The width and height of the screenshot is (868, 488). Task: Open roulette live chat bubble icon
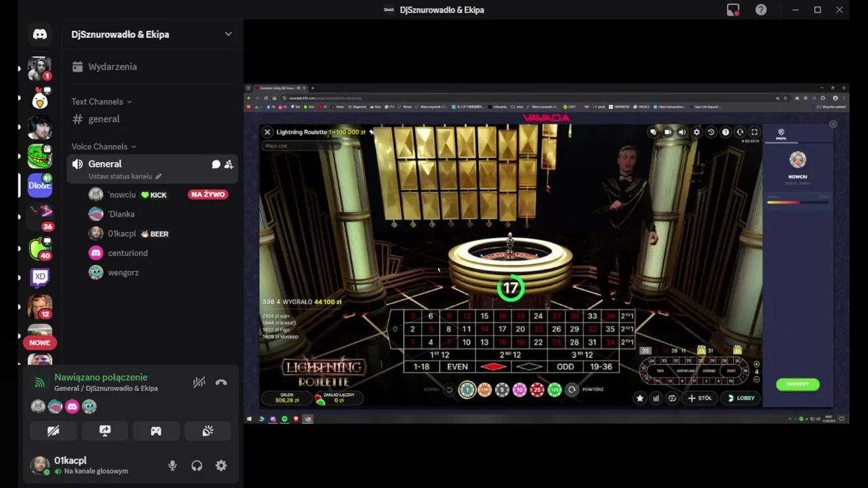coord(653,132)
